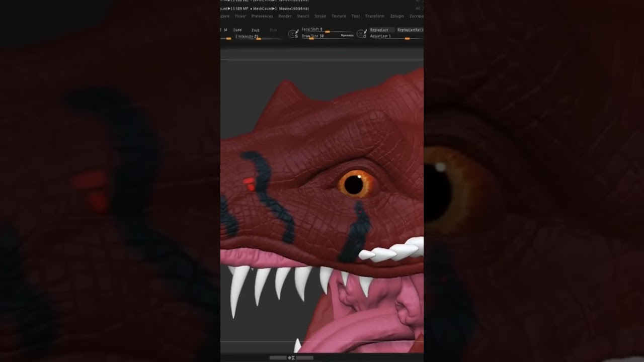Image resolution: width=644 pixels, height=362 pixels.
Task: Click the brush D icon beside ReplayLast
Action: [x=362, y=34]
